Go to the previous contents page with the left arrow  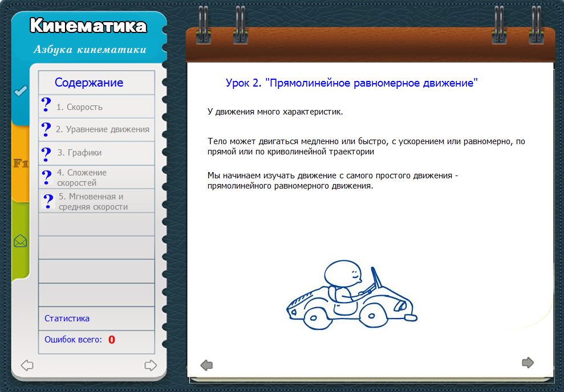27,365
